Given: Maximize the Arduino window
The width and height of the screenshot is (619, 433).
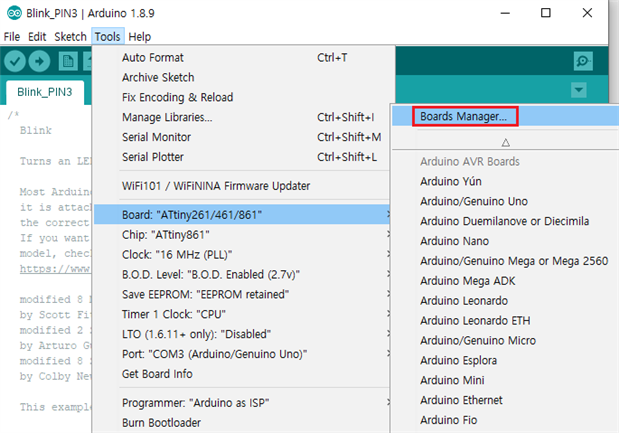Looking at the screenshot, I should coord(546,13).
